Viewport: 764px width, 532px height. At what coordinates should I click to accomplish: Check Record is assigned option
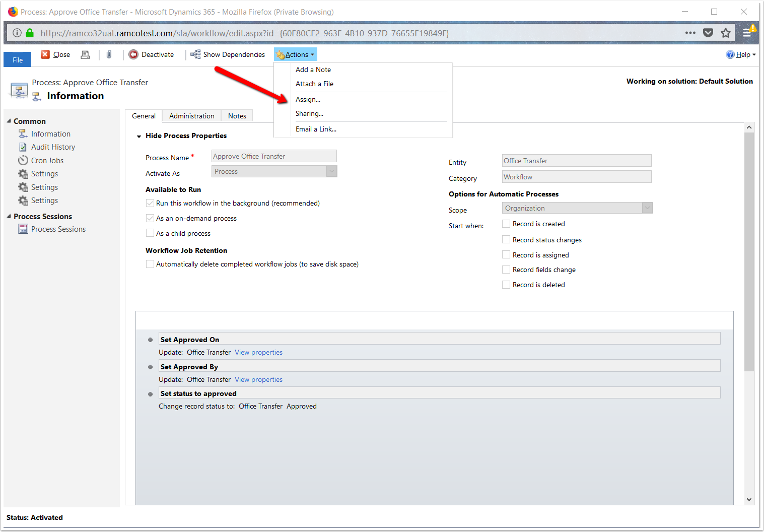point(506,254)
